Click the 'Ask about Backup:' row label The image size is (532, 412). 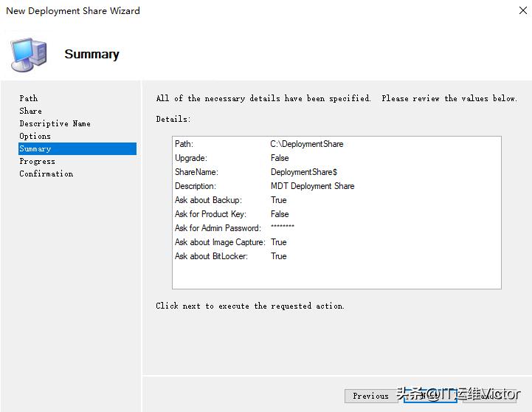pyautogui.click(x=208, y=200)
